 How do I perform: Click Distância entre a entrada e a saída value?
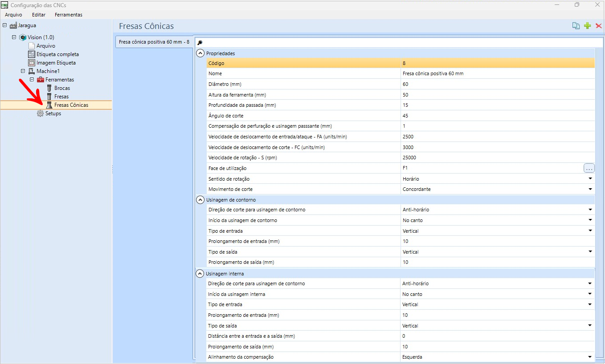coord(498,336)
